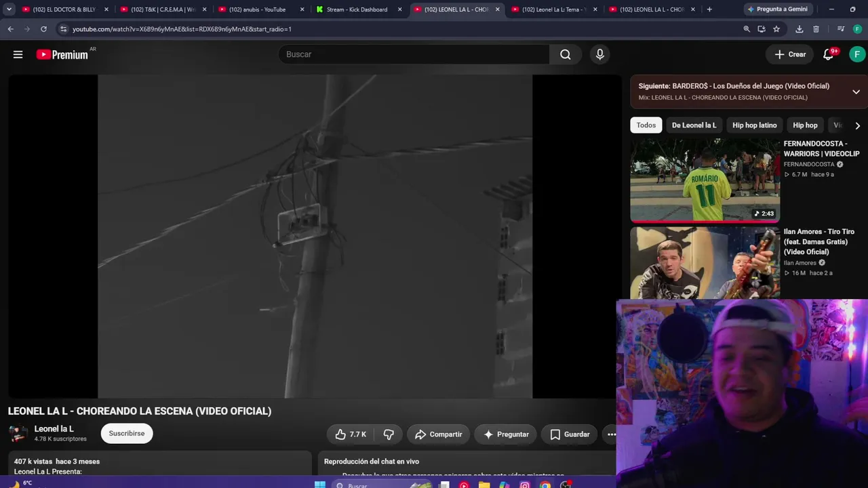Subscribe with the Suscribirse button
The width and height of the screenshot is (868, 488).
[127, 434]
